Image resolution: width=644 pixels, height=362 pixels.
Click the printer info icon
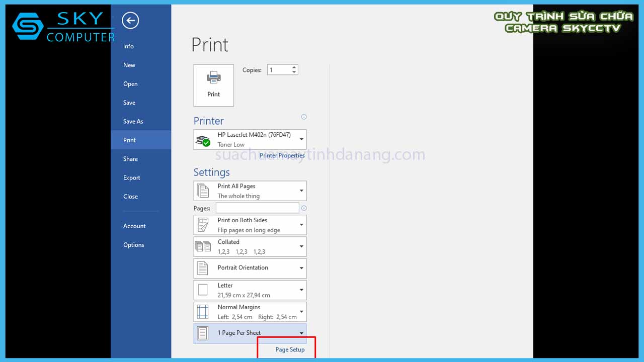303,117
